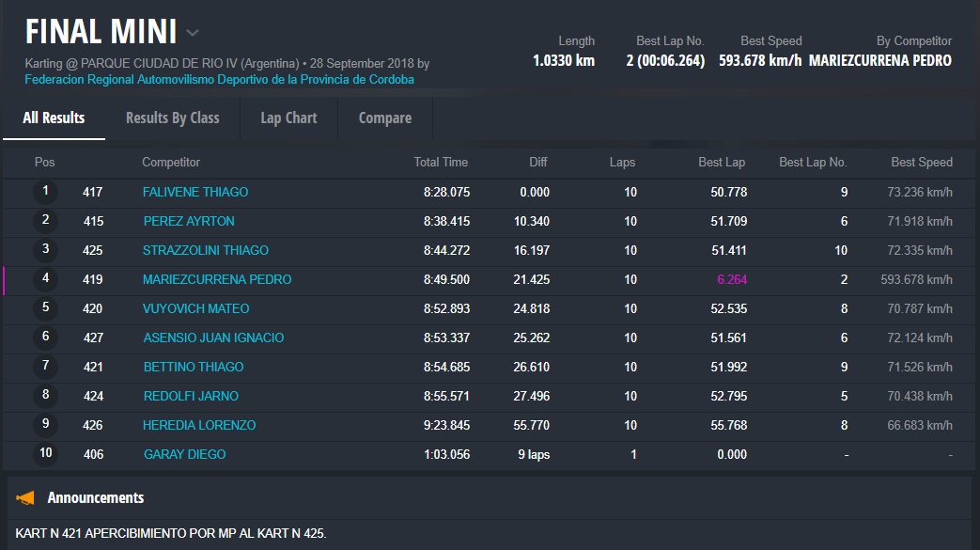
Task: Click the Best Speed column header
Action: pos(921,162)
